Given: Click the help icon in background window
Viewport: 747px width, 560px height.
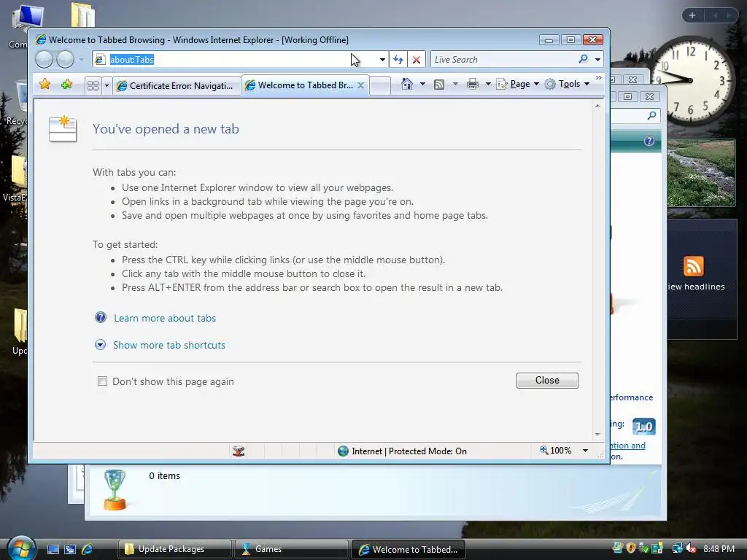Looking at the screenshot, I should click(649, 141).
